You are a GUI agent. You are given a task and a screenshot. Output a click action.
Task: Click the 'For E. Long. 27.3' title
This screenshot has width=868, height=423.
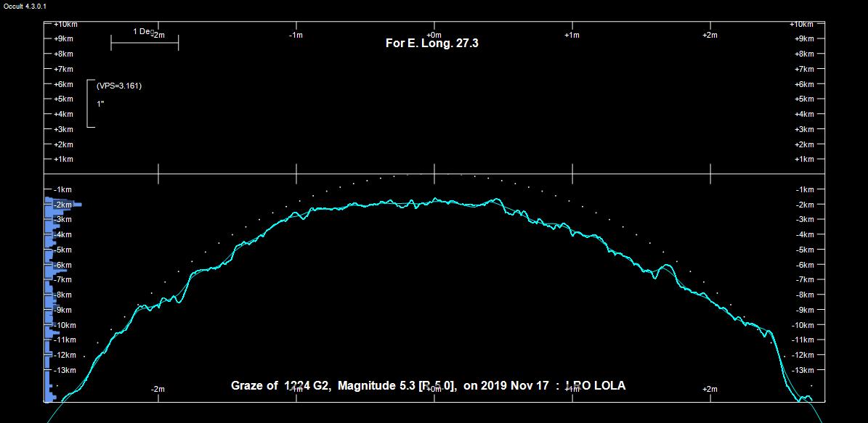[x=431, y=44]
